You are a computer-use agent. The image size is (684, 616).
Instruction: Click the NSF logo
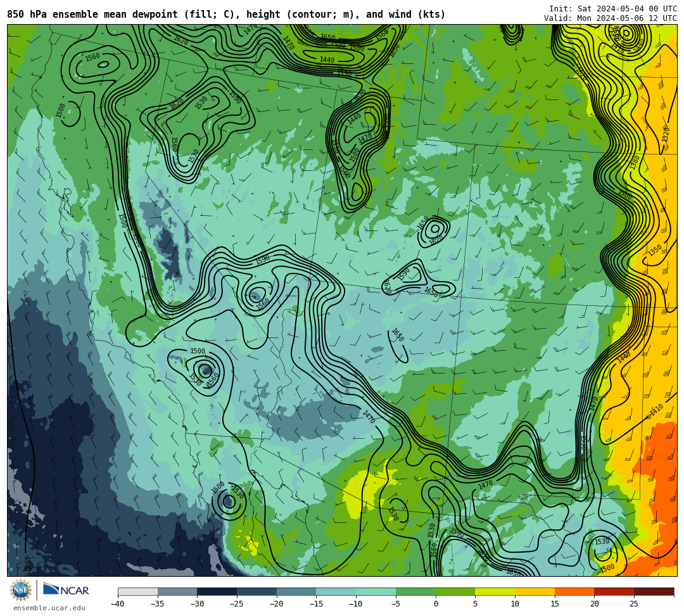click(x=21, y=590)
